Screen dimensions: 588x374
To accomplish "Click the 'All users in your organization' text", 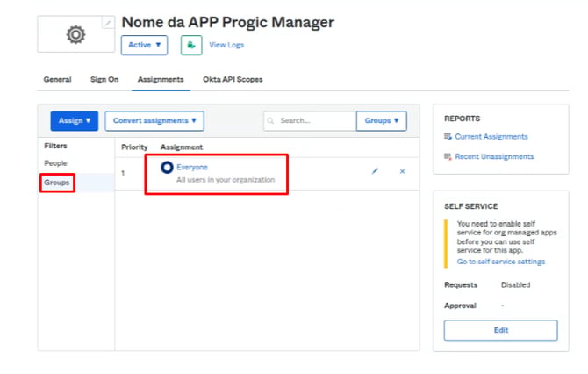I will 226,180.
